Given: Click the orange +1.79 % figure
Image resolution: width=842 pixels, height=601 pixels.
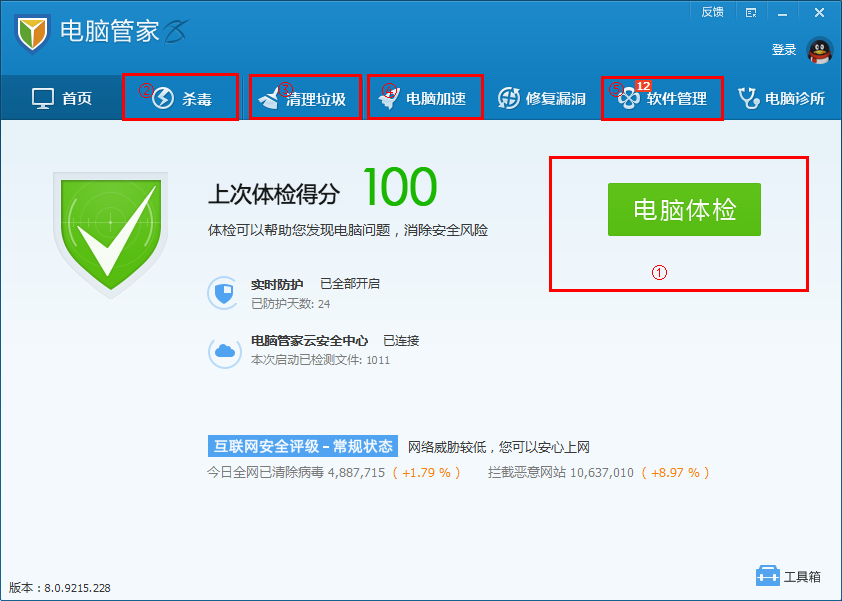Looking at the screenshot, I should (x=426, y=473).
